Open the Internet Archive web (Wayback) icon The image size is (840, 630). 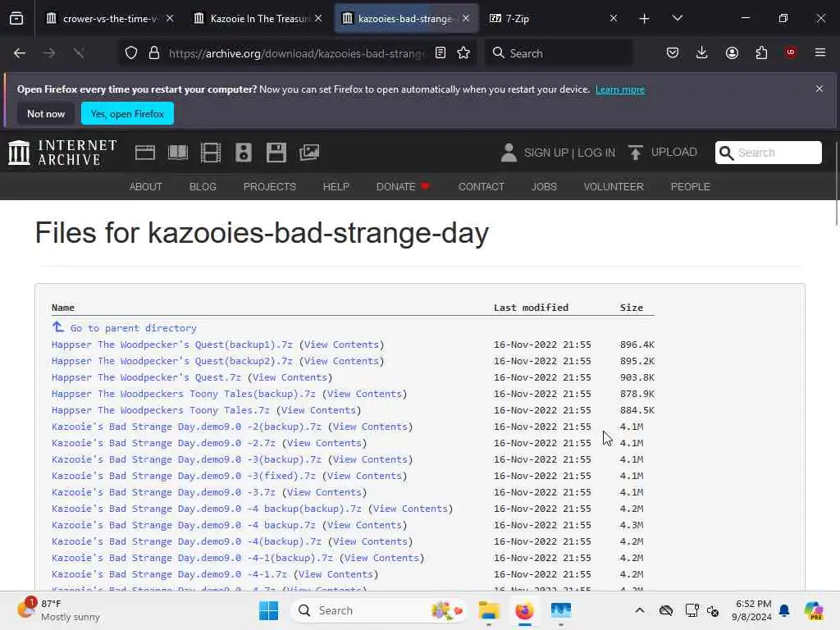pyautogui.click(x=144, y=153)
